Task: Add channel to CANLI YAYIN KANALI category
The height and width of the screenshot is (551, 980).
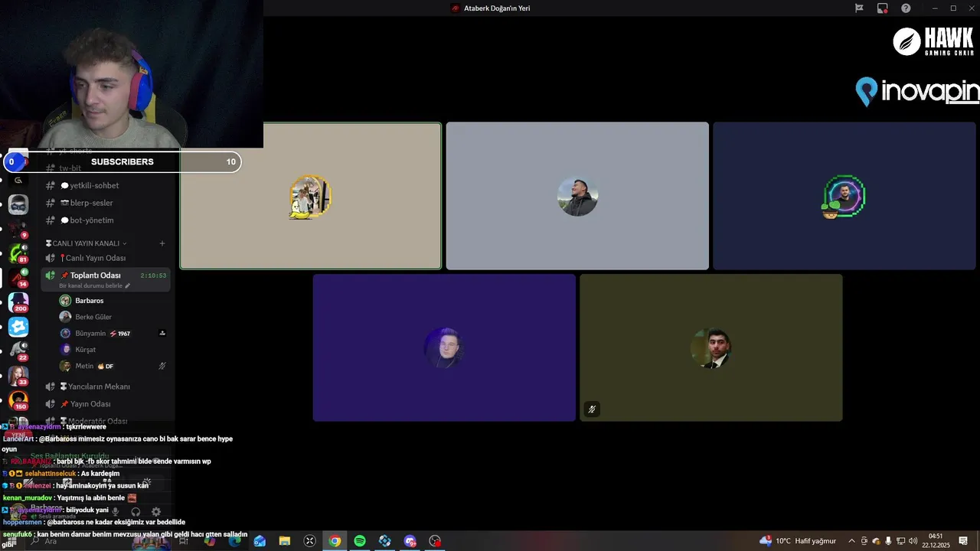Action: 162,243
